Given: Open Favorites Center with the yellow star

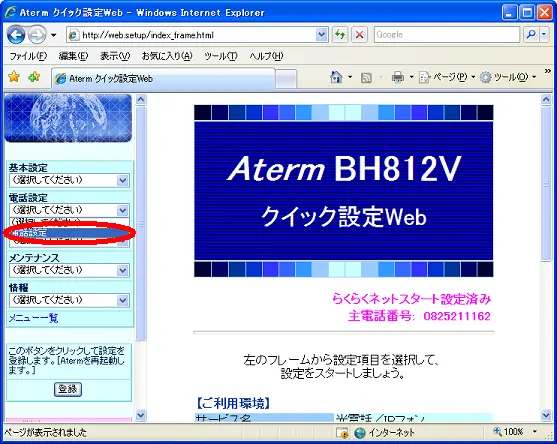Looking at the screenshot, I should point(14,77).
